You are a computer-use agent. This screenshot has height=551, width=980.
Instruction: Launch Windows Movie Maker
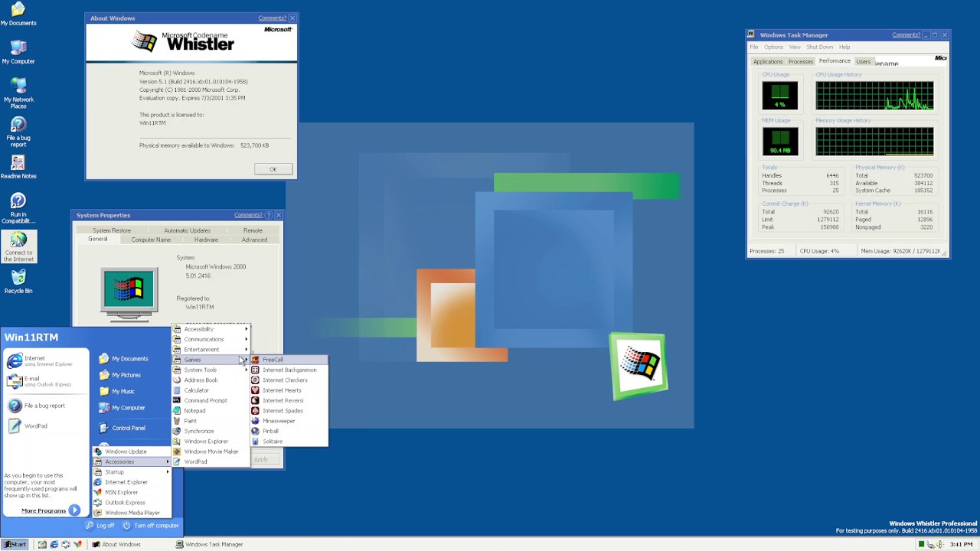(x=211, y=452)
